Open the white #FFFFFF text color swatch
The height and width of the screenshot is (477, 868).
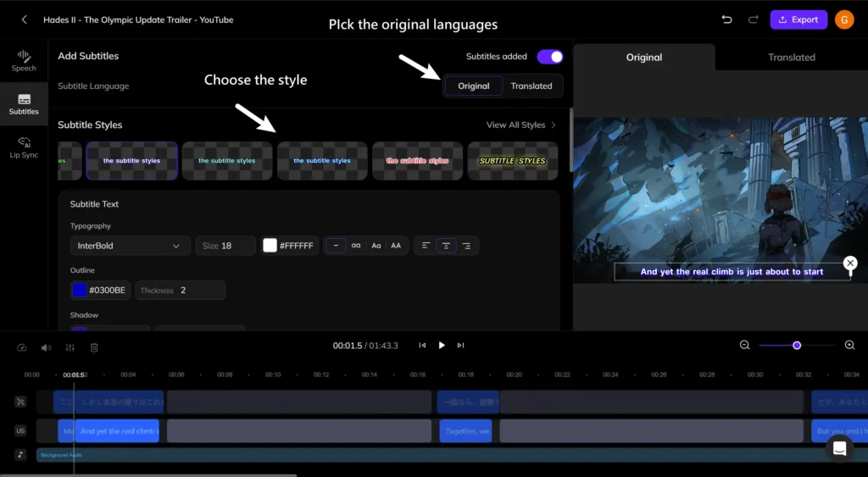tap(270, 246)
